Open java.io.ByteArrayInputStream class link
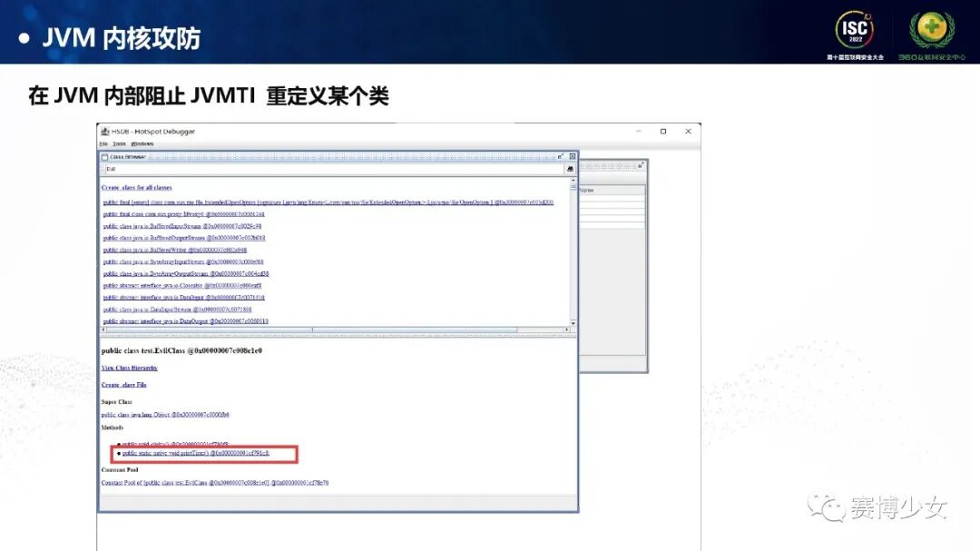 183,261
